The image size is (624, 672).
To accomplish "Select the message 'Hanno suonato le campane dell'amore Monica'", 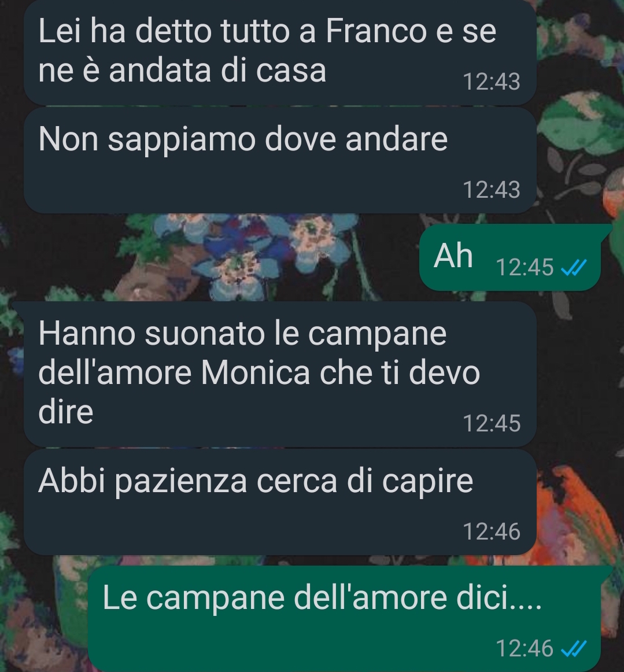I will click(x=280, y=374).
